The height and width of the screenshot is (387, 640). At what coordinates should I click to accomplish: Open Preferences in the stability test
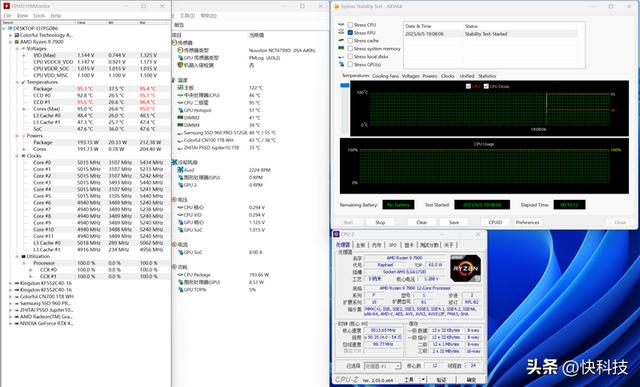click(527, 222)
